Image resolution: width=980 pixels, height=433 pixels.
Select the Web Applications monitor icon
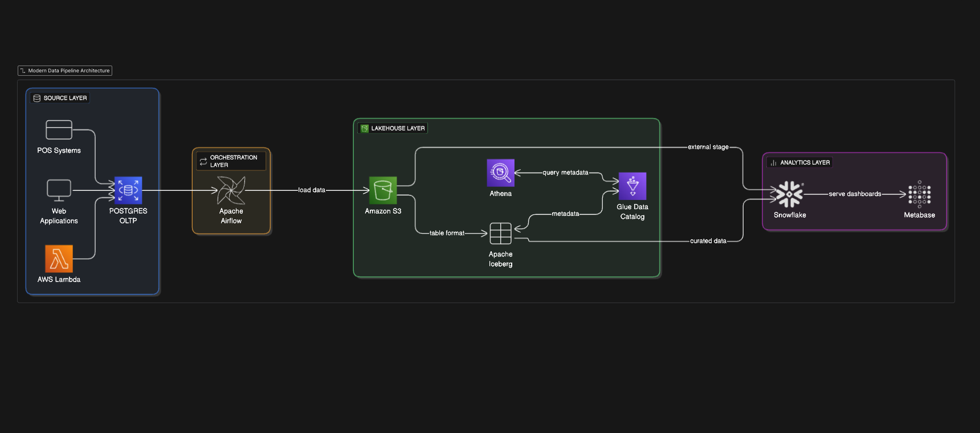(59, 190)
